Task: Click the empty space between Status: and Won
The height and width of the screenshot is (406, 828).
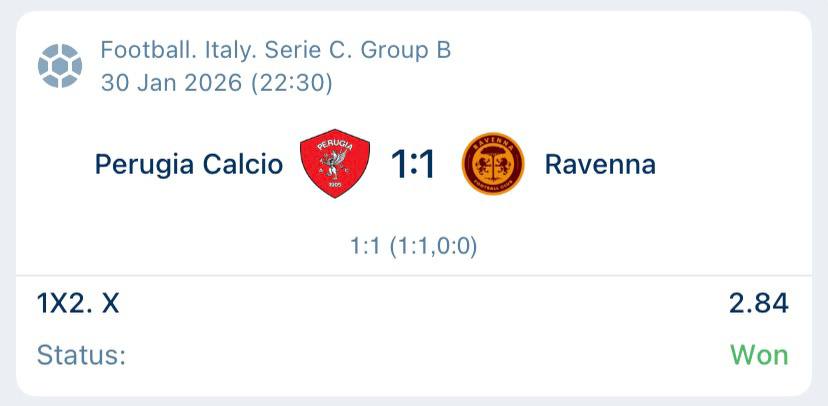Action: click(420, 355)
